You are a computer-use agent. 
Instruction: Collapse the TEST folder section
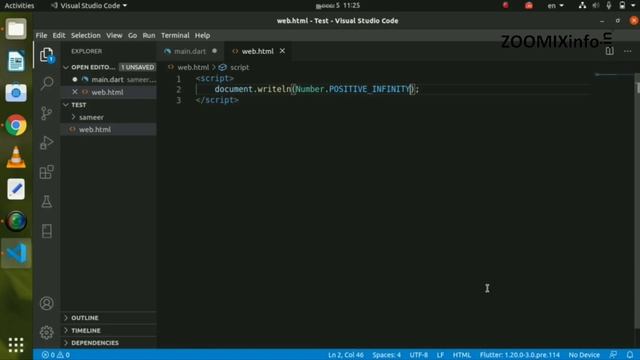coord(66,105)
